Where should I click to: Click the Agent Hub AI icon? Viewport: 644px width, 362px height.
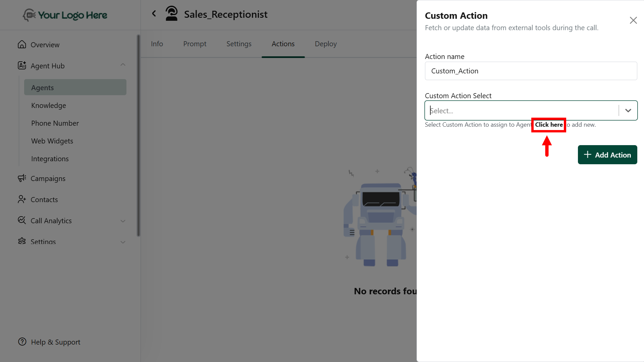22,66
